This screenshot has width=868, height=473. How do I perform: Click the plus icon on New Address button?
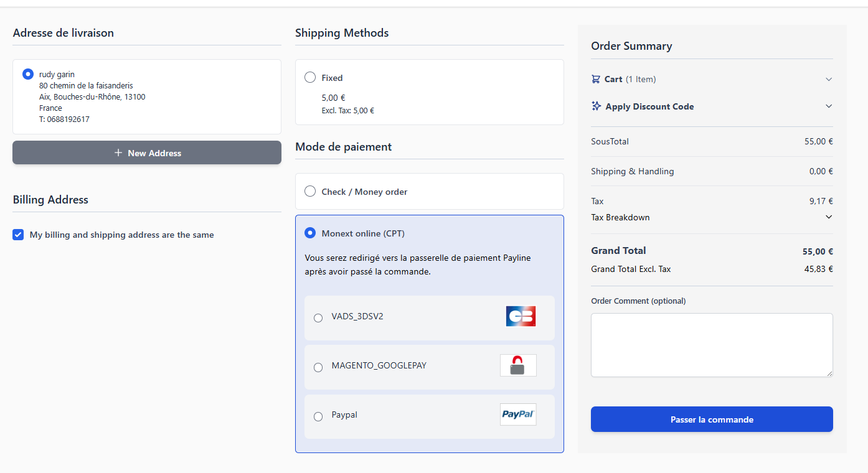(x=118, y=152)
